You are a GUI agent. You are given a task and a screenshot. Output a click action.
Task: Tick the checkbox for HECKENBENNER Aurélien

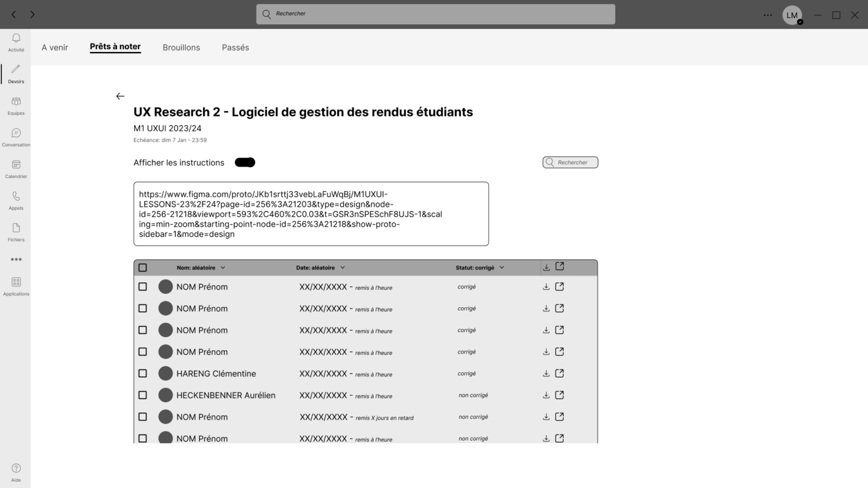pos(142,395)
